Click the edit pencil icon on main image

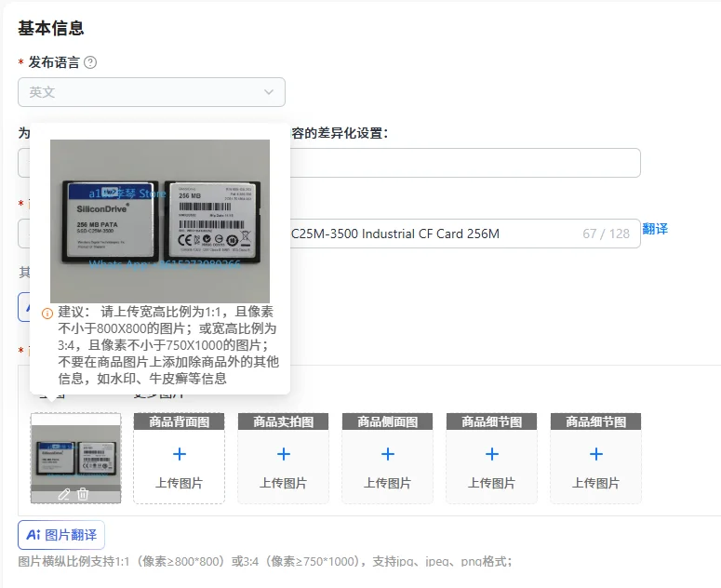[64, 494]
